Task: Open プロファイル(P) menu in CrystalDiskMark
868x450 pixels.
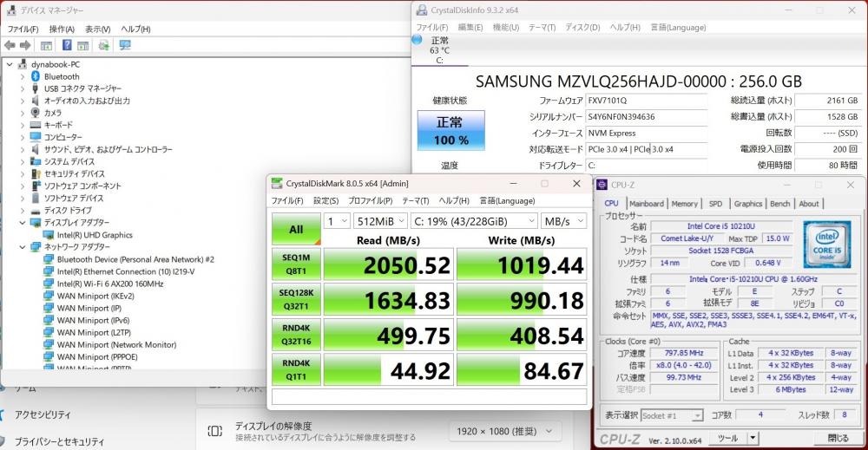Action: pyautogui.click(x=371, y=200)
